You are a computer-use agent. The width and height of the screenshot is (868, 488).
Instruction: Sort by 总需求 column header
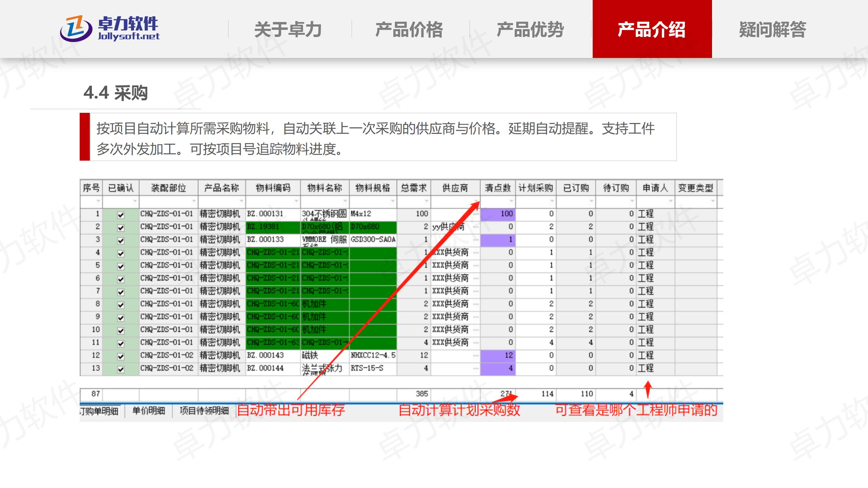(x=414, y=188)
